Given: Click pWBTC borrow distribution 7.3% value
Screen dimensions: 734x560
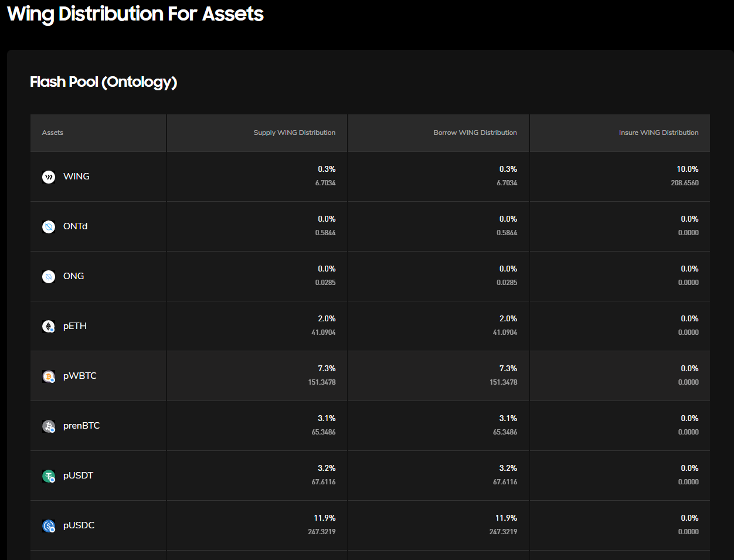Looking at the screenshot, I should click(x=508, y=368).
